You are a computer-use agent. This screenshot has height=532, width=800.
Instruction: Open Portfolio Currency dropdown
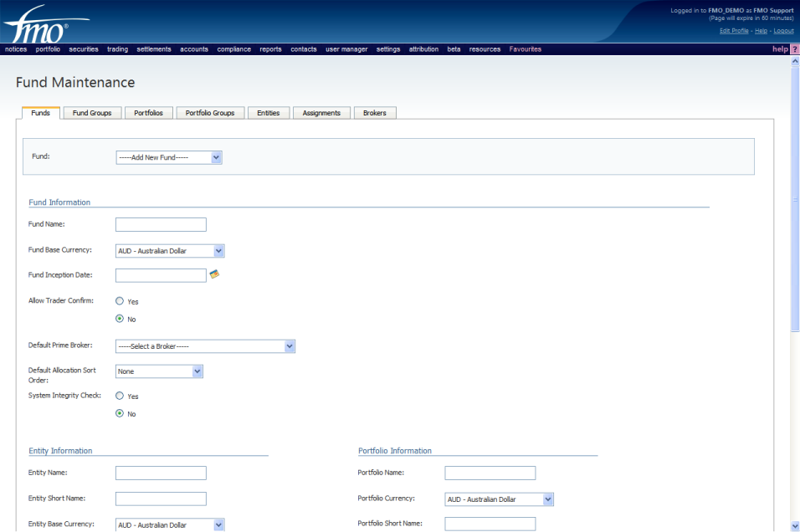[500, 499]
